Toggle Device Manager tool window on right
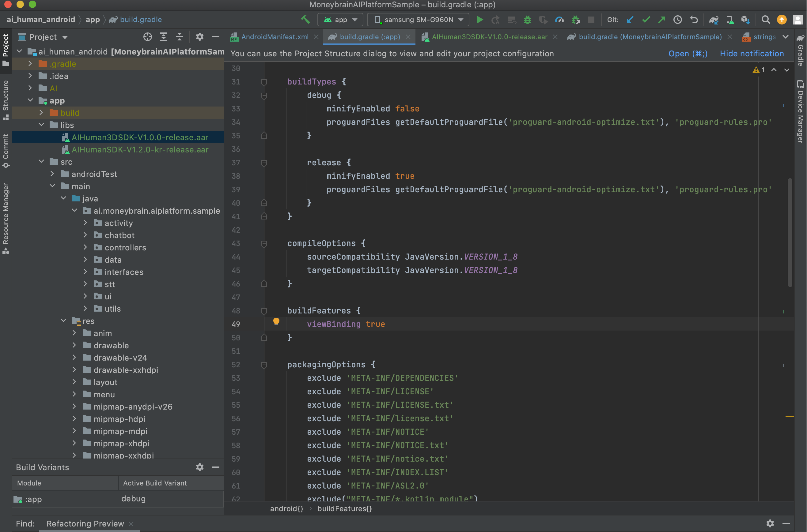Image resolution: width=807 pixels, height=532 pixels. coord(801,112)
